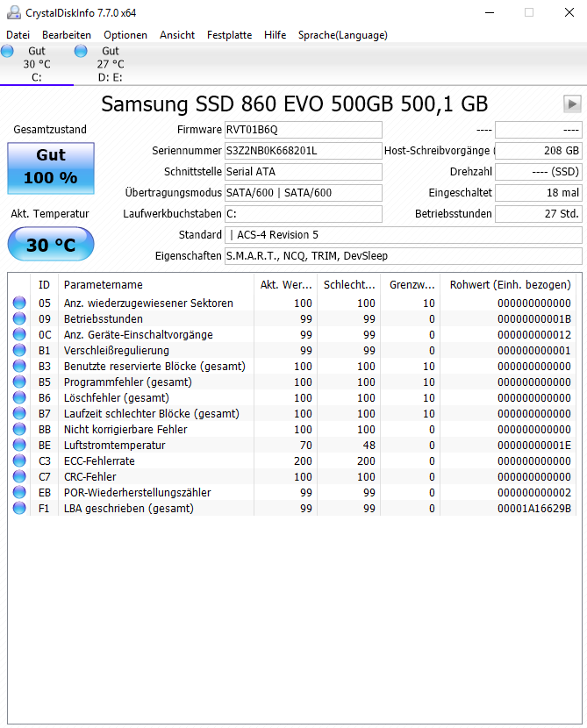Click the next disk arrow button
Screen dimensions: 587x728
[572, 104]
